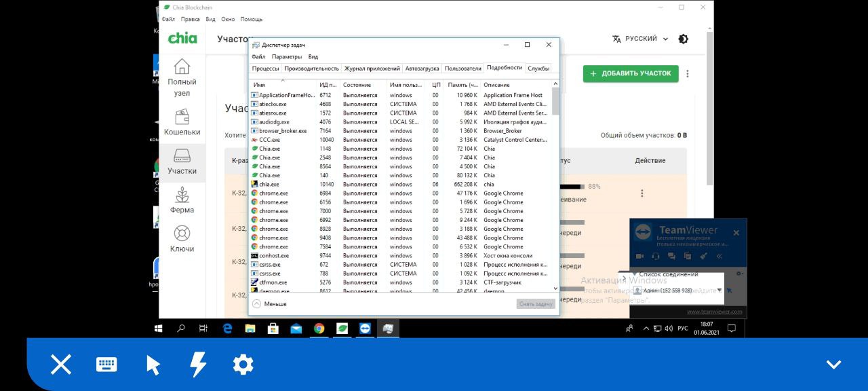Switch to Процессы tab in Task Manager

click(265, 69)
